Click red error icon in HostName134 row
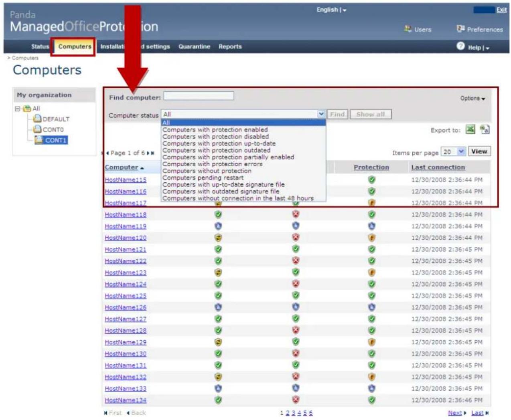 pos(296,400)
